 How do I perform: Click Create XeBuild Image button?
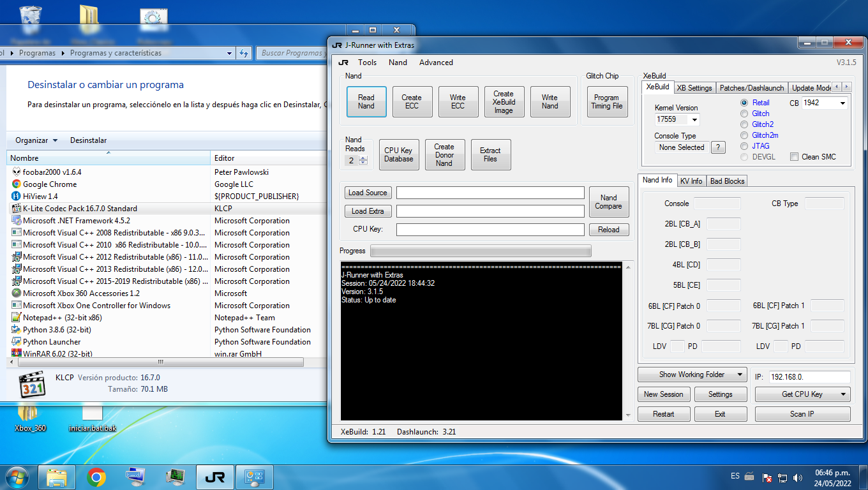504,102
